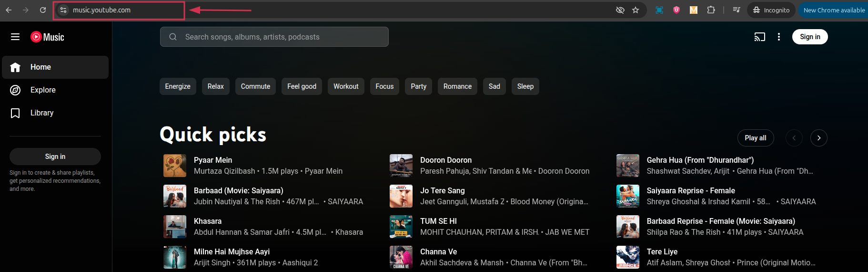
Task: Select the Commute mood chip
Action: [x=255, y=86]
